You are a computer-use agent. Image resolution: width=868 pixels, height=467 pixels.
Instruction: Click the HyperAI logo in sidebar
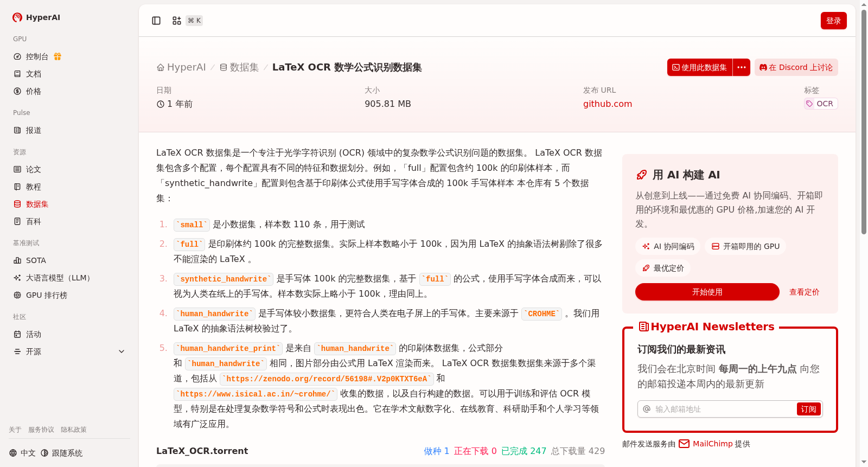coord(36,17)
